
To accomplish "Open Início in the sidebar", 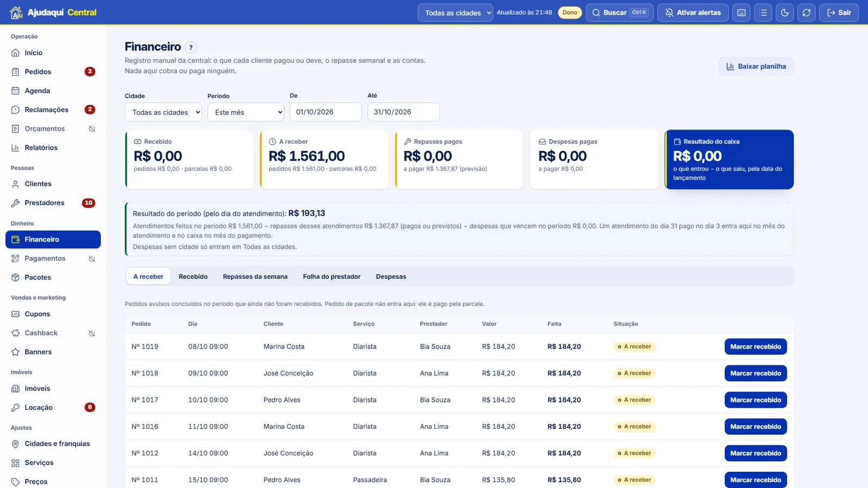I will 53,53.
